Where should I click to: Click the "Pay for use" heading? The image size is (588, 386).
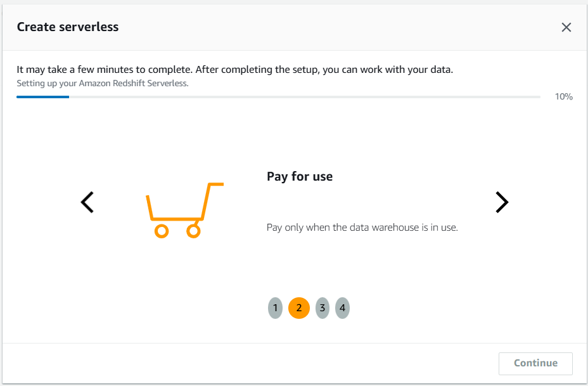300,177
